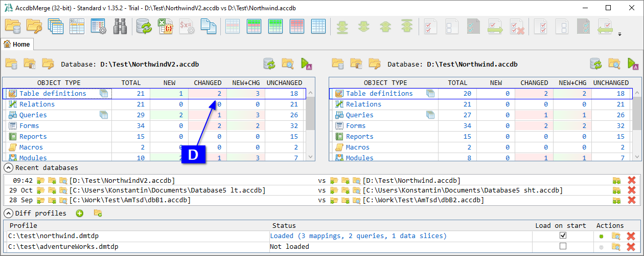Click the refresh databases toolbar icon

[144, 26]
